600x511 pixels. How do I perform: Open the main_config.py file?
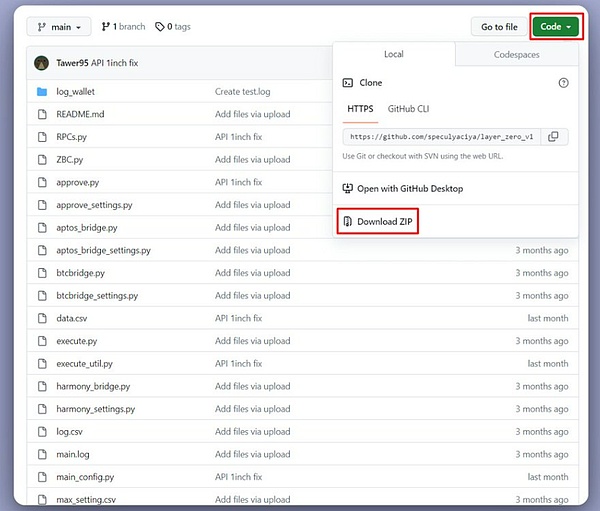[85, 477]
